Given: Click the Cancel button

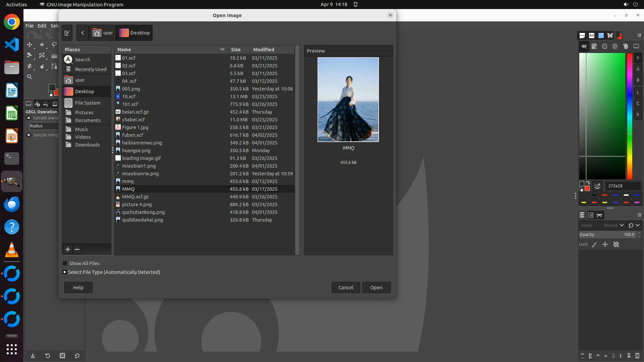Looking at the screenshot, I should pos(345,288).
